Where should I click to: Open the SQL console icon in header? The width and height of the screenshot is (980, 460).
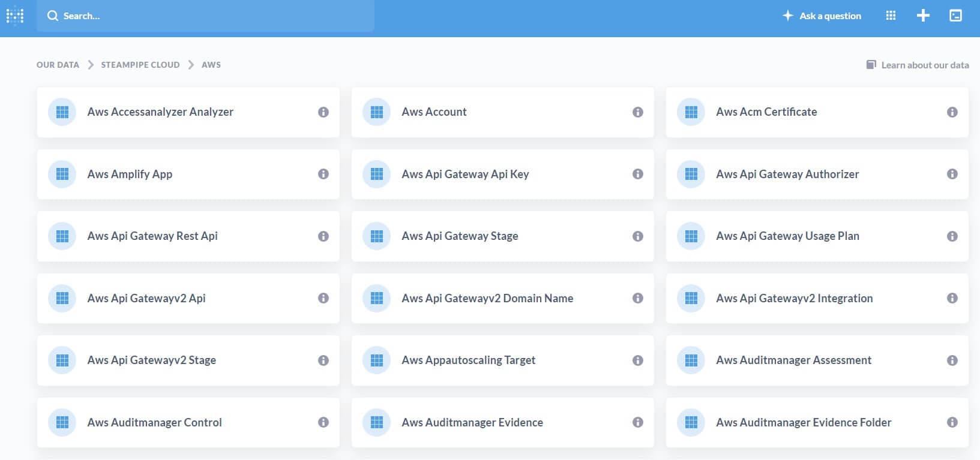coord(955,16)
